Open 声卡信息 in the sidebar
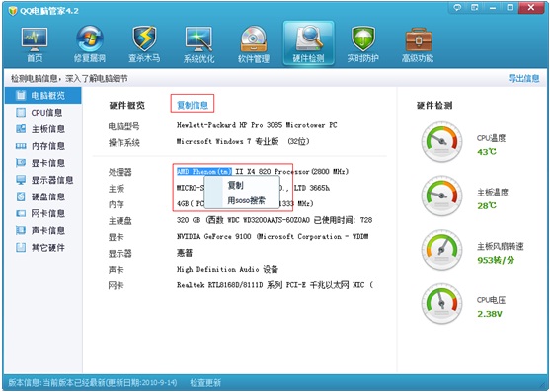Image resolution: width=550 pixels, height=392 pixels. 43,230
